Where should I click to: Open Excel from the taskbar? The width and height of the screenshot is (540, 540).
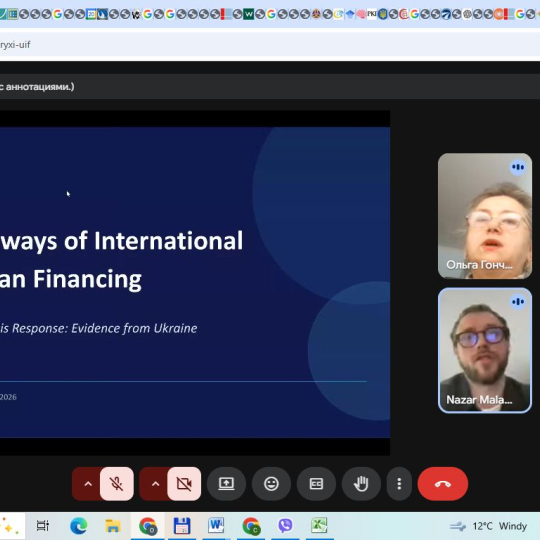[319, 526]
